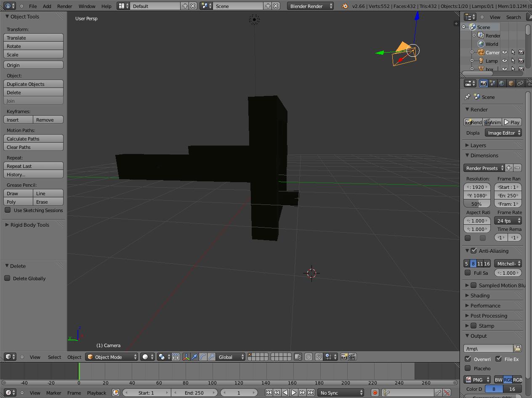Open the No Sync playback dropdown
532x398 pixels.
340,393
